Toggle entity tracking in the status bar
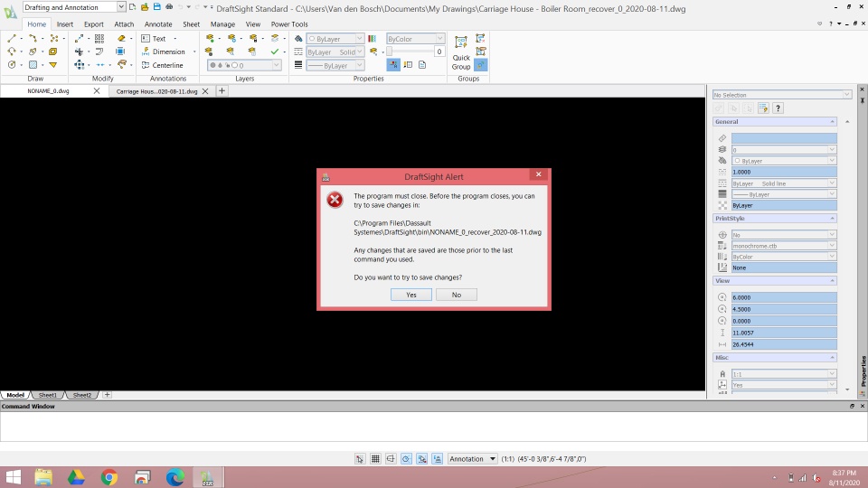The width and height of the screenshot is (868, 488). [438, 459]
